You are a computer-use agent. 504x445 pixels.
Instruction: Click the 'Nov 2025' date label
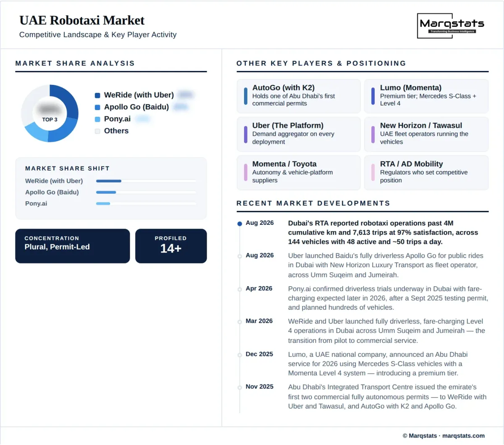click(260, 387)
